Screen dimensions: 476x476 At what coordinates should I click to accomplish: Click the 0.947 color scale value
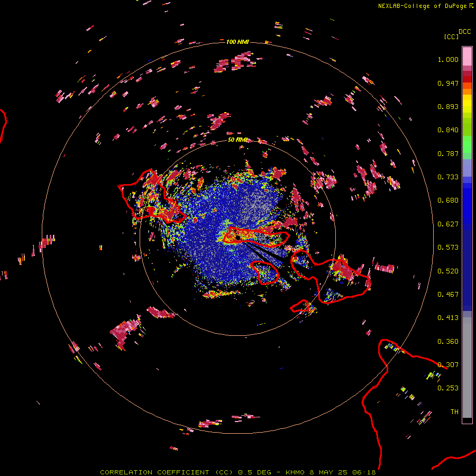(448, 83)
